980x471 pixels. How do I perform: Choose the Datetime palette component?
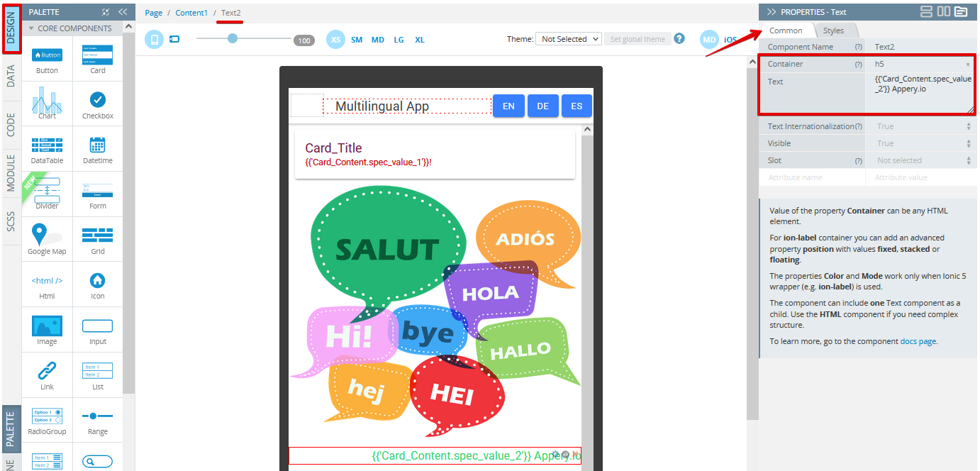click(x=98, y=149)
